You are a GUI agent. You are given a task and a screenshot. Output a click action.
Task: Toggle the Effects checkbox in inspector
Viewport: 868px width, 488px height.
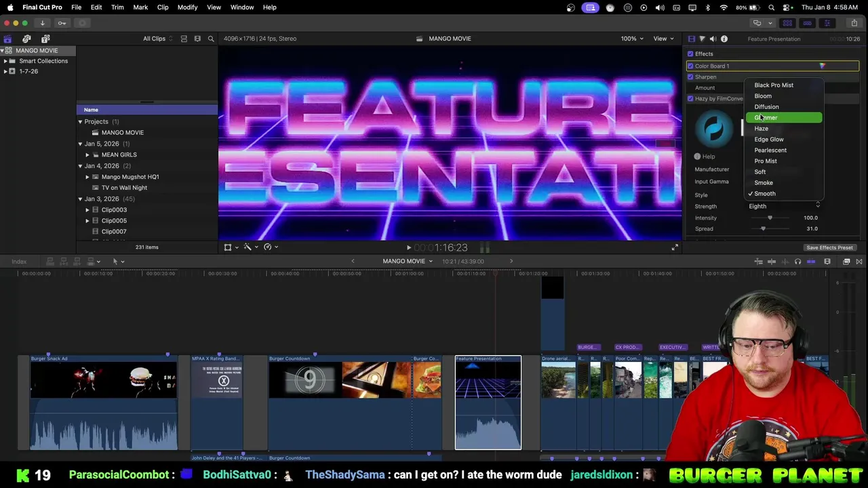pos(690,54)
